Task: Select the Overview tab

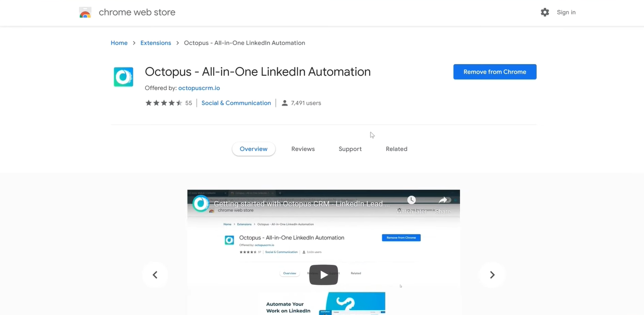Action: (x=254, y=149)
